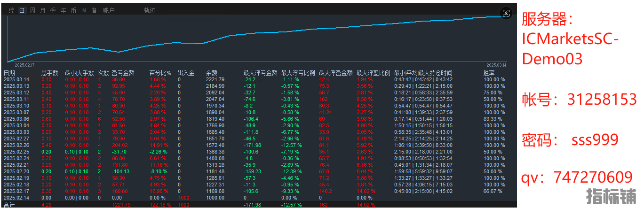Click the floating profit value 140.2
The image size is (644, 208).
click(326, 191)
